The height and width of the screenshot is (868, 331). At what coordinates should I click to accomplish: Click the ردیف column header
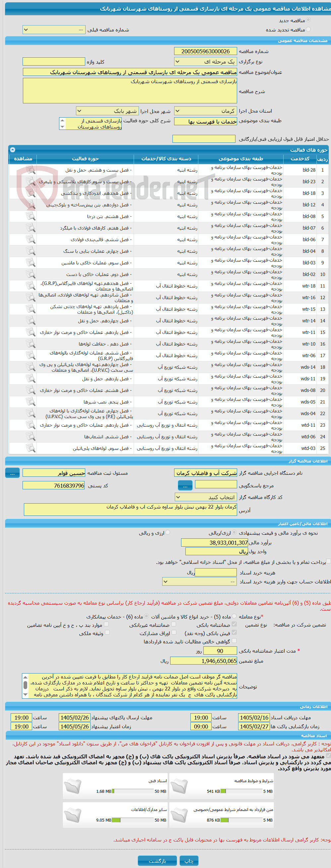coord(323,159)
